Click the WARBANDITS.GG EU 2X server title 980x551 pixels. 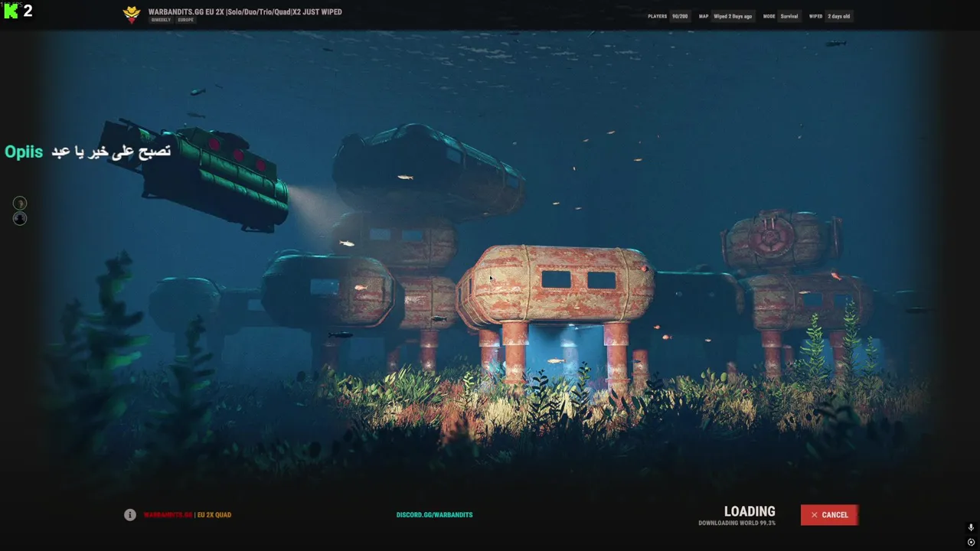[245, 12]
